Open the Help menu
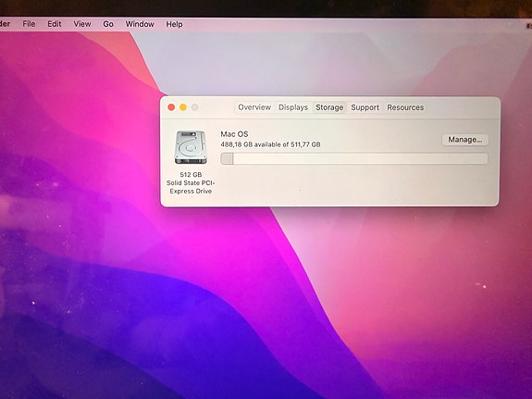Viewport: 532px width, 399px height. pos(174,24)
